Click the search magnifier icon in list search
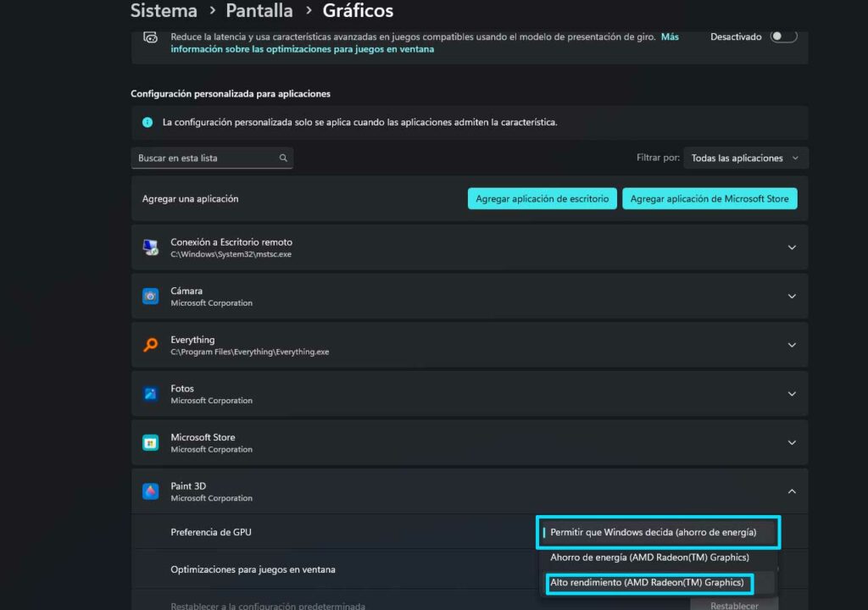This screenshot has width=868, height=610. pyautogui.click(x=283, y=158)
